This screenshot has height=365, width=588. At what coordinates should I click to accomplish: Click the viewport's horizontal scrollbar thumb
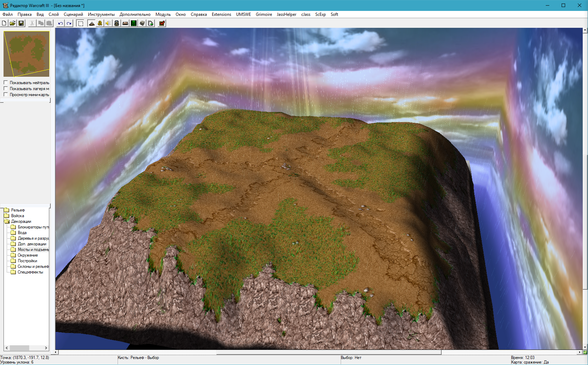click(329, 352)
